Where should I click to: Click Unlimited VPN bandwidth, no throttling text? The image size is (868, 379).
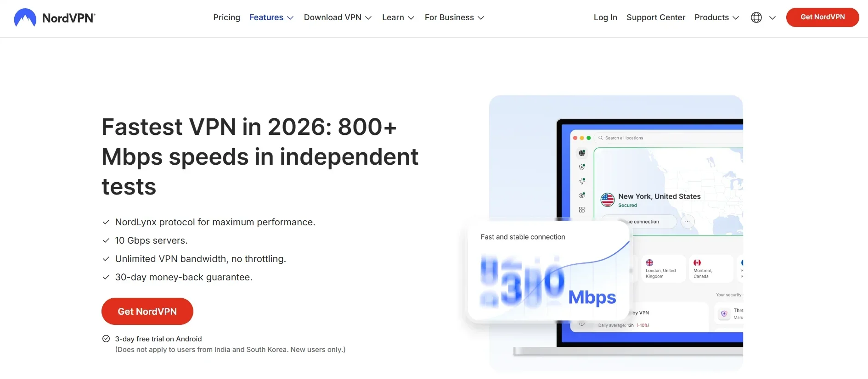tap(201, 259)
